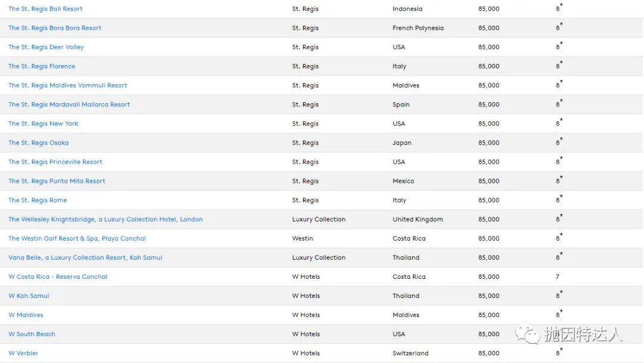Open The St. Regis Deer Valley link
The height and width of the screenshot is (363, 644).
pos(46,47)
